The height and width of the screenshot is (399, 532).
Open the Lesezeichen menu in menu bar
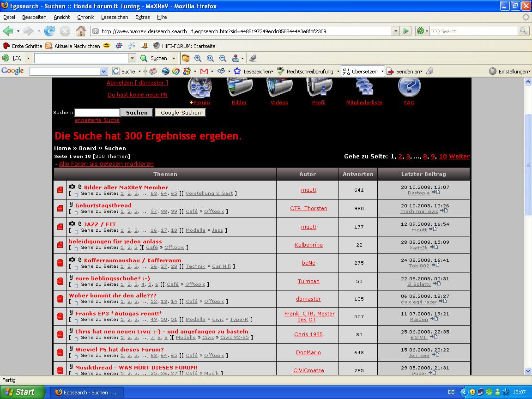(x=115, y=17)
